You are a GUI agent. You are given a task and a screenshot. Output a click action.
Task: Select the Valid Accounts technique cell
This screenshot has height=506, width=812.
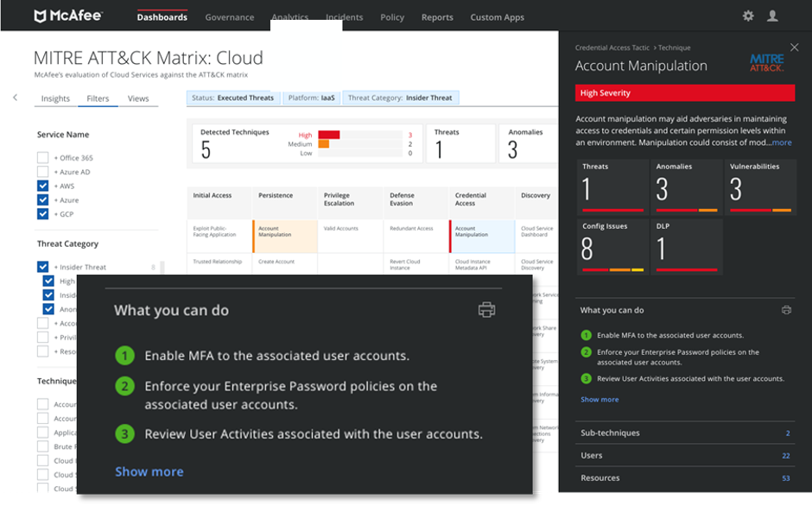[351, 237]
